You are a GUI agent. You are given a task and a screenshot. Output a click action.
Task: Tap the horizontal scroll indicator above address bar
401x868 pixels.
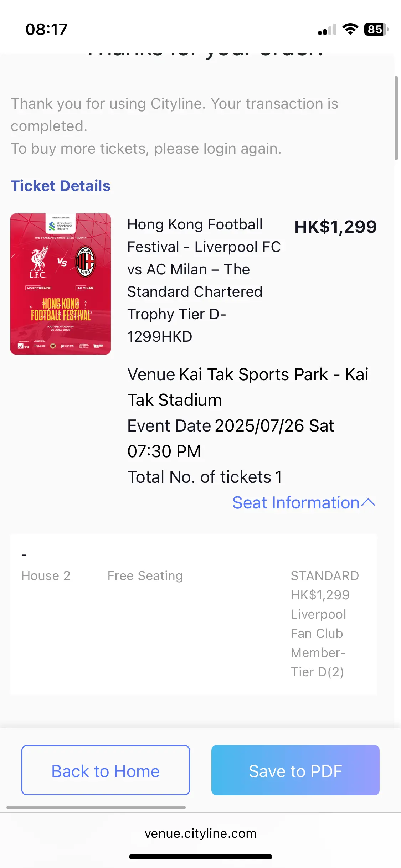[x=96, y=807]
